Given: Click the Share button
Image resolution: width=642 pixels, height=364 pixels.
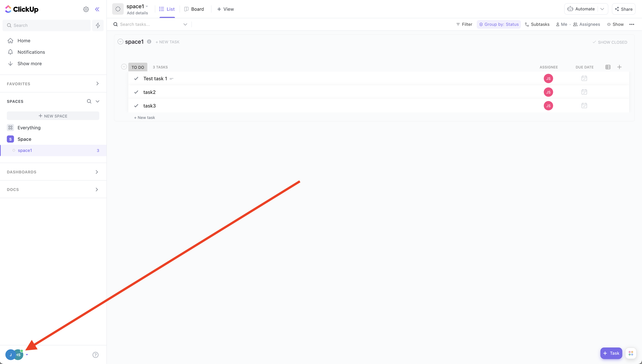Looking at the screenshot, I should (x=624, y=9).
